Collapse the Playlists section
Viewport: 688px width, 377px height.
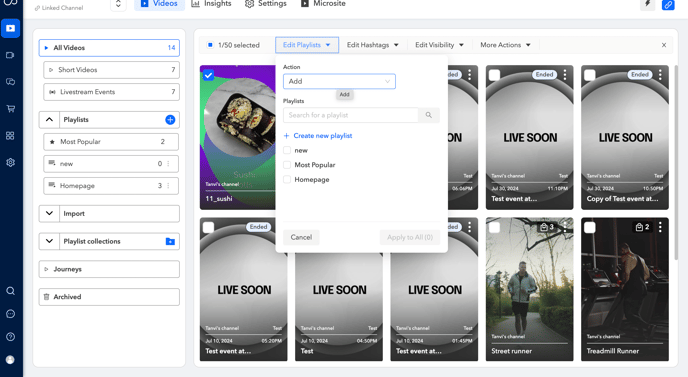click(x=49, y=119)
